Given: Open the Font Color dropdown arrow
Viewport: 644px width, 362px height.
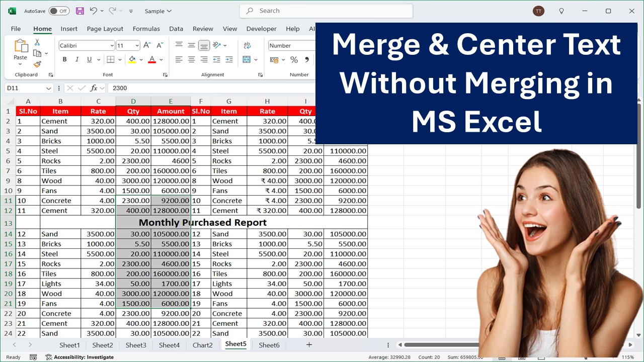Looking at the screenshot, I should tap(161, 60).
